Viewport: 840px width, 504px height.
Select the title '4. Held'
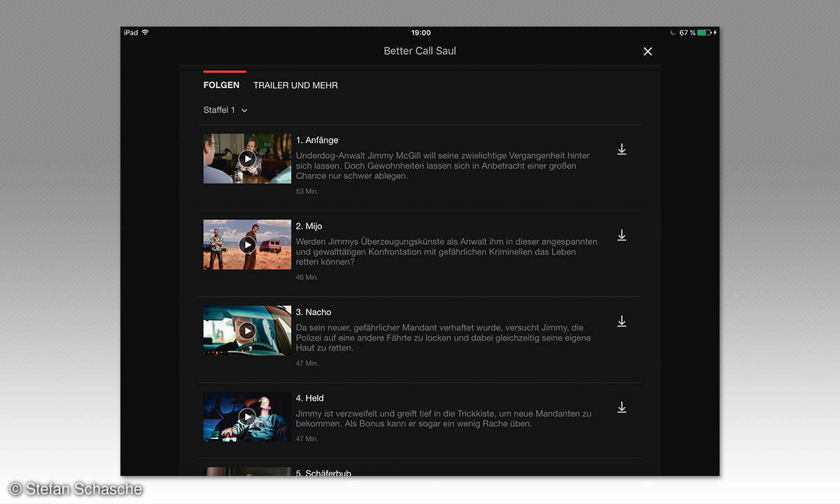[310, 398]
